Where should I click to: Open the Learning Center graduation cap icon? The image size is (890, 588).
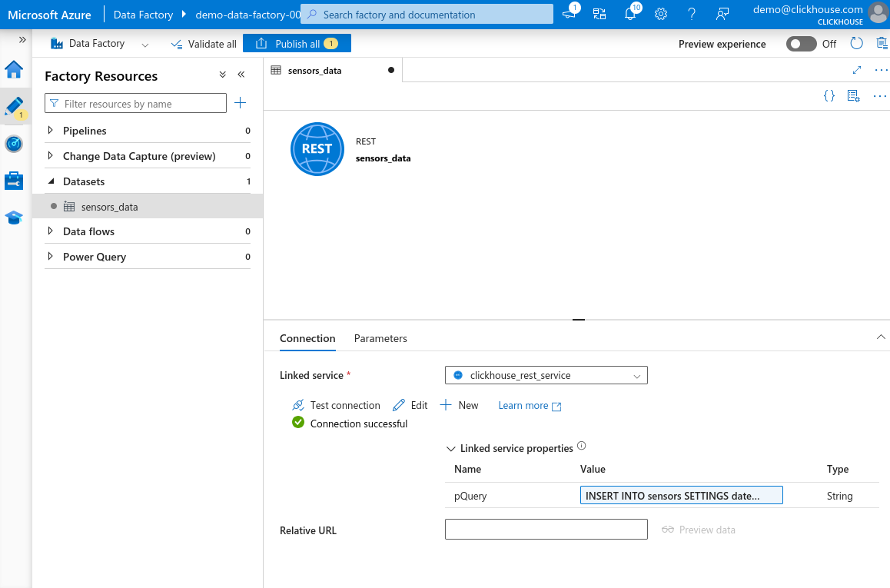pos(14,218)
